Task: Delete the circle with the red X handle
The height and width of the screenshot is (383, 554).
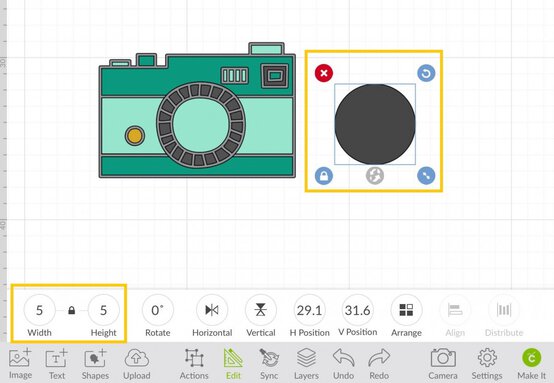Action: click(x=324, y=73)
